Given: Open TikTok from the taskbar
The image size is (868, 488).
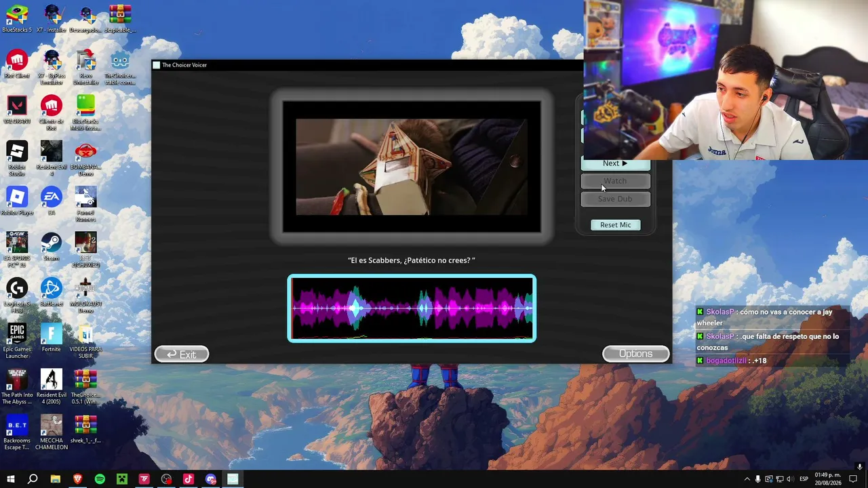Looking at the screenshot, I should point(189,479).
